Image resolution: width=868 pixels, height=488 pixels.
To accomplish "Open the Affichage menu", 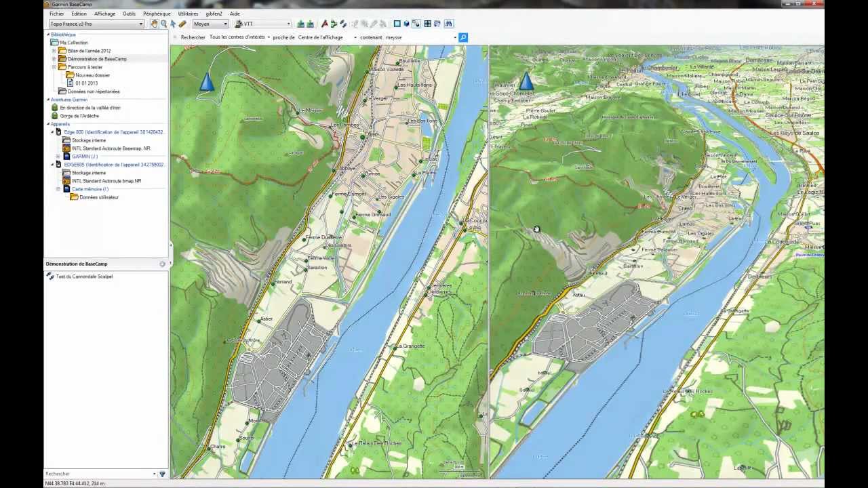I will (104, 14).
